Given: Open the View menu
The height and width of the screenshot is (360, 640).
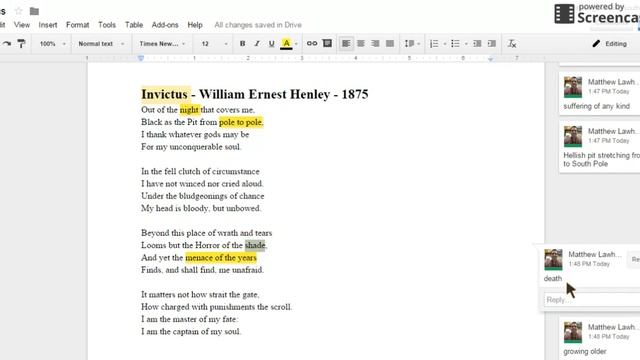Looking at the screenshot, I should point(22,25).
